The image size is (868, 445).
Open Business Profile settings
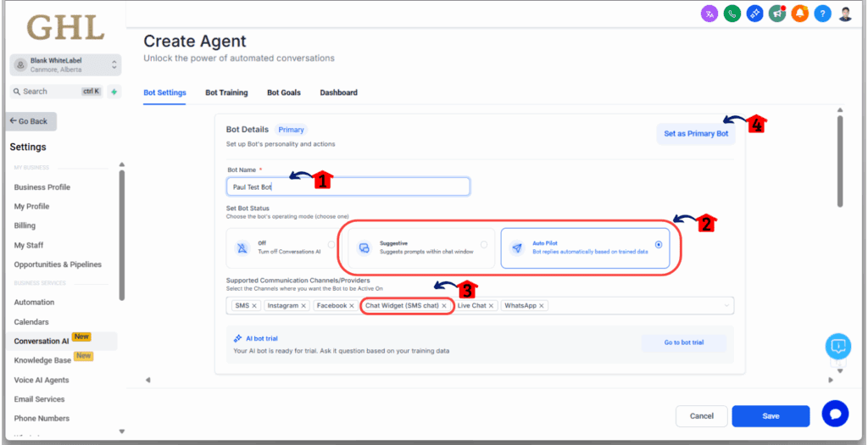pos(42,187)
